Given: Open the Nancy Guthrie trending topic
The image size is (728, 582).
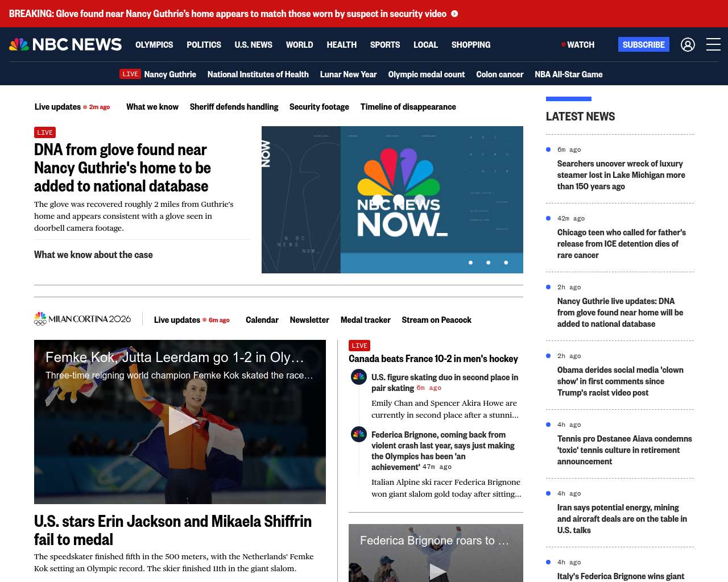Looking at the screenshot, I should coord(170,74).
